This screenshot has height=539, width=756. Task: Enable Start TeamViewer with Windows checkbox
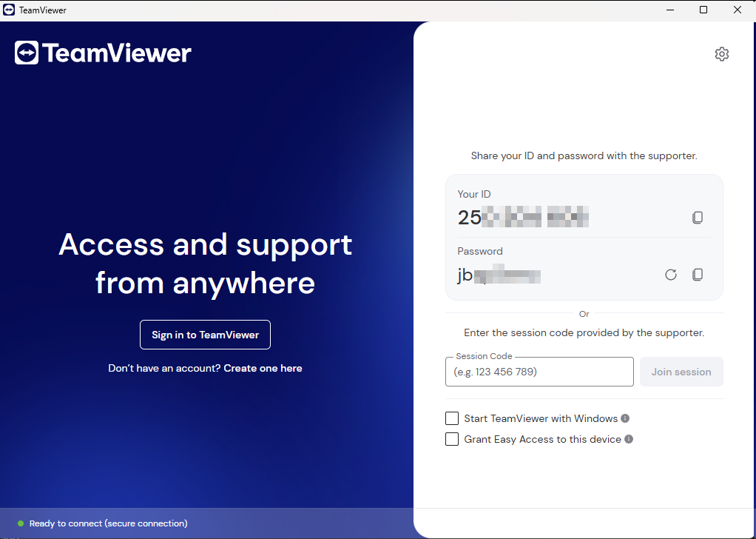(x=452, y=418)
